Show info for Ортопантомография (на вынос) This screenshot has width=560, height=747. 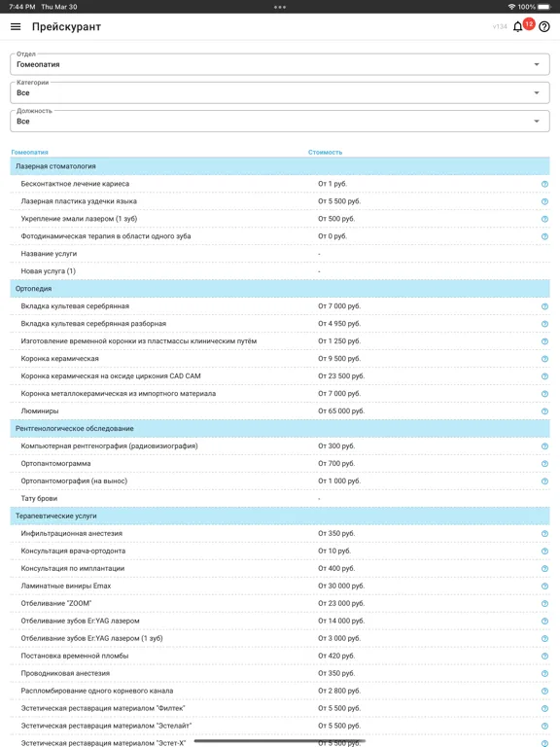point(544,481)
